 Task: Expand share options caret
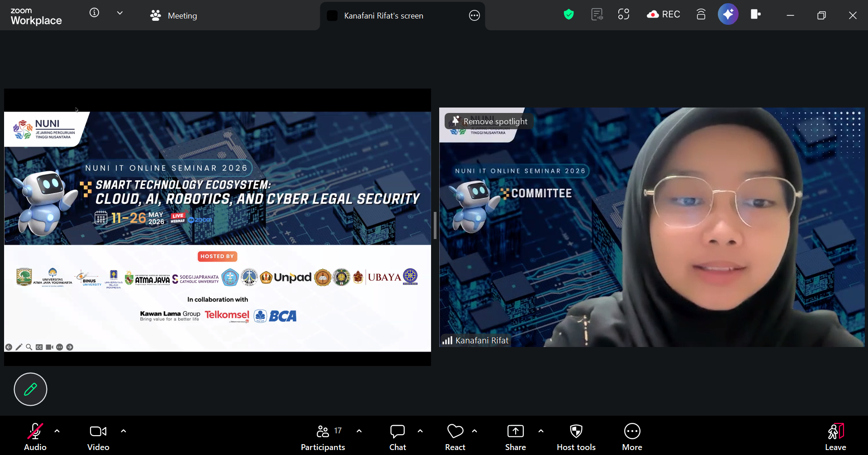541,431
